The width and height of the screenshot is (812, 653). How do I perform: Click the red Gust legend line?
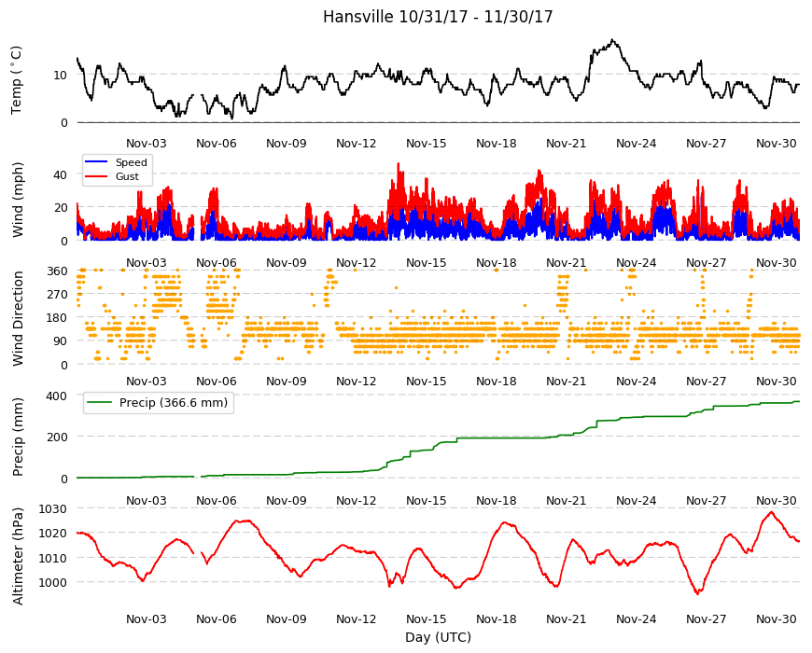coord(96,176)
